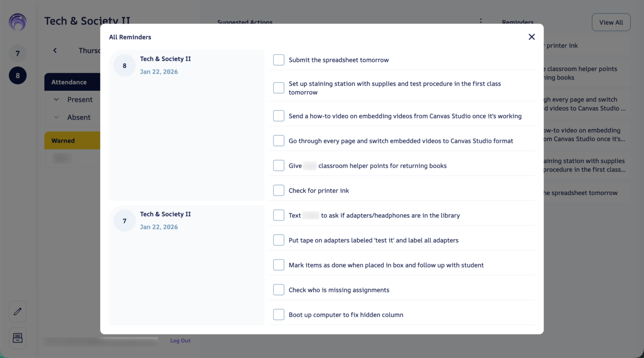Screen dimensions: 644x358
Task: Go back with the left chevron arrow
Action: pos(55,50)
